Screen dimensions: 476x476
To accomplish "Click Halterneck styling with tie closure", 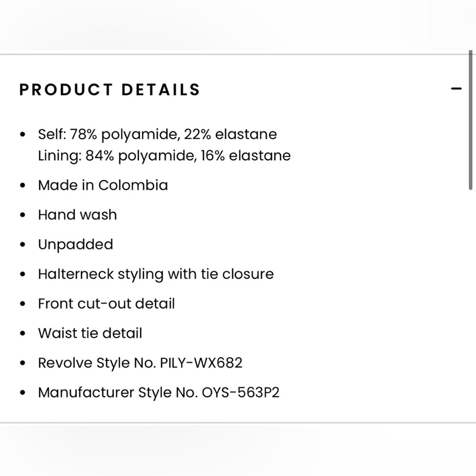I will tap(156, 274).
